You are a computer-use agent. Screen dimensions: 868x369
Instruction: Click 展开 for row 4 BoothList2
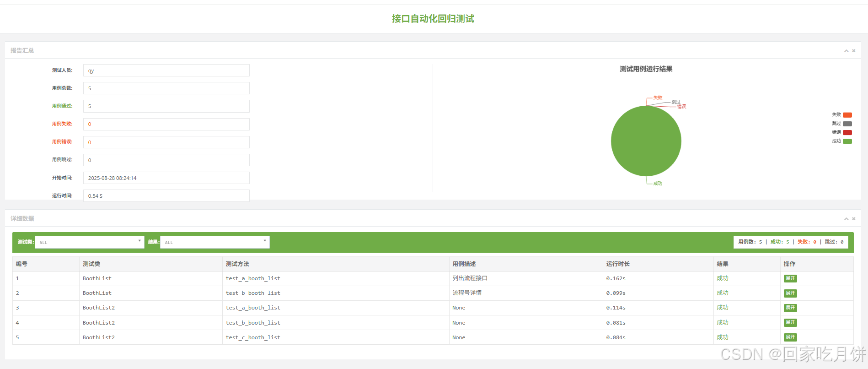coord(790,323)
